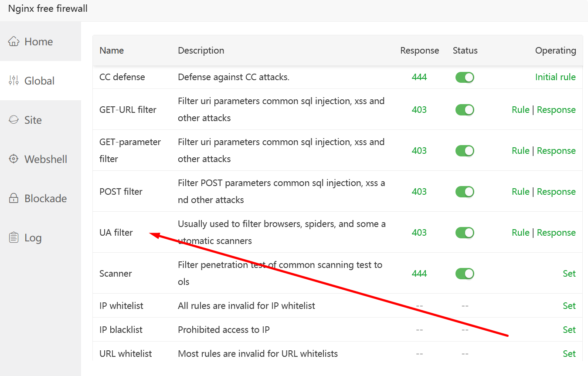Open Rule link for UA filter

tap(520, 233)
